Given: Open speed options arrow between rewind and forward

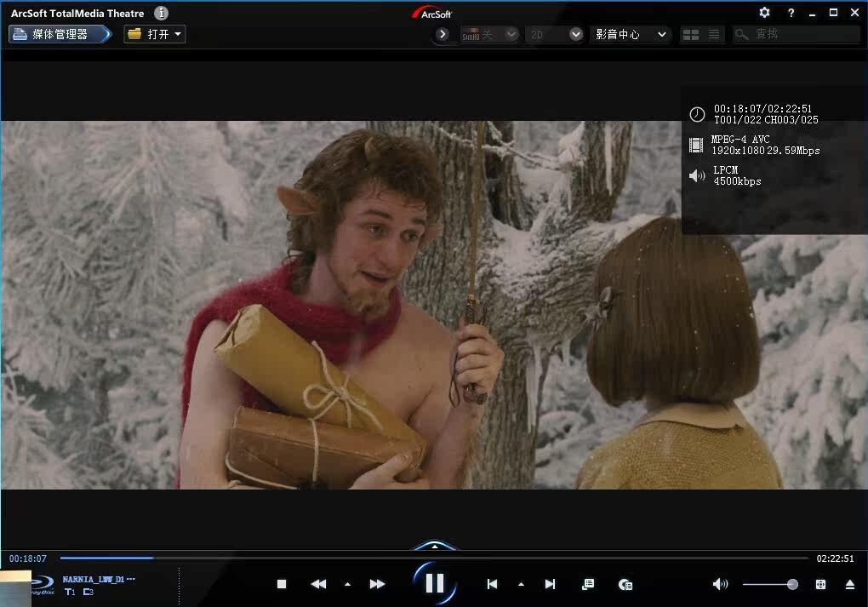Looking at the screenshot, I should click(348, 584).
